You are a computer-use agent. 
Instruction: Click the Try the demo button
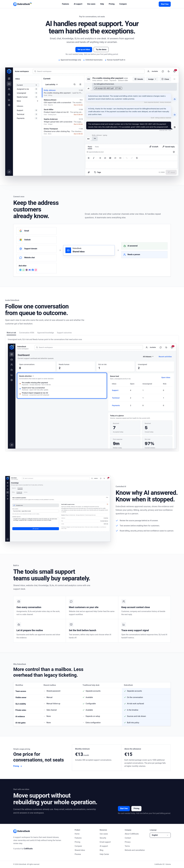click(101, 49)
